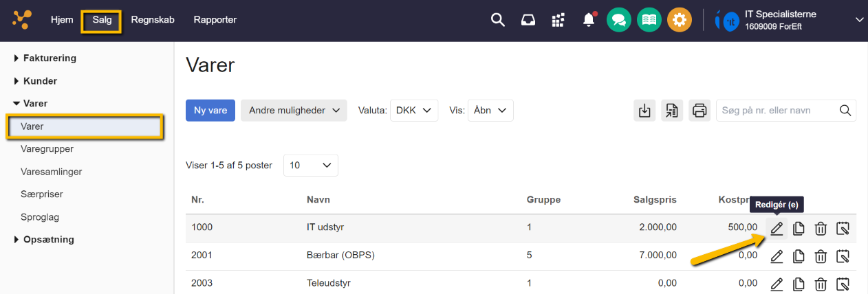The image size is (868, 294).
Task: Click the Ny vare button
Action: point(210,110)
